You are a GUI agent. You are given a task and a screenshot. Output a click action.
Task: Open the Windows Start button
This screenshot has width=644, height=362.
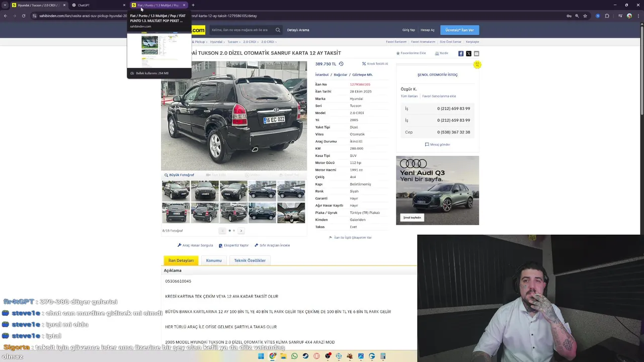[261, 356]
